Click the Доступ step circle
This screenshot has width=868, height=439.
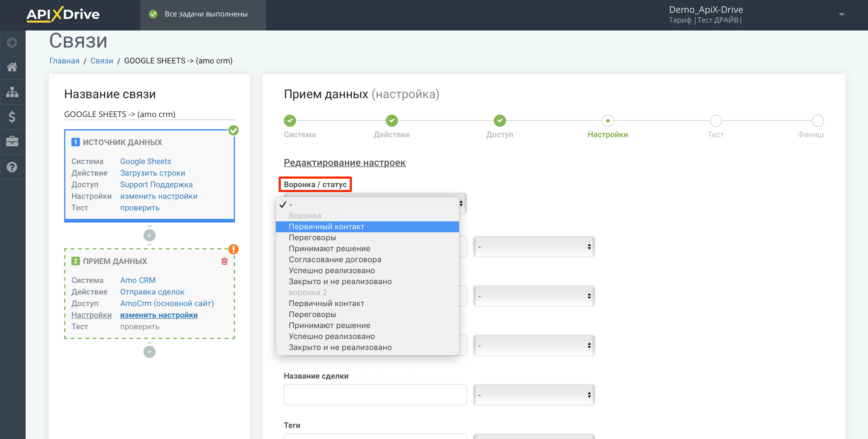(x=500, y=120)
